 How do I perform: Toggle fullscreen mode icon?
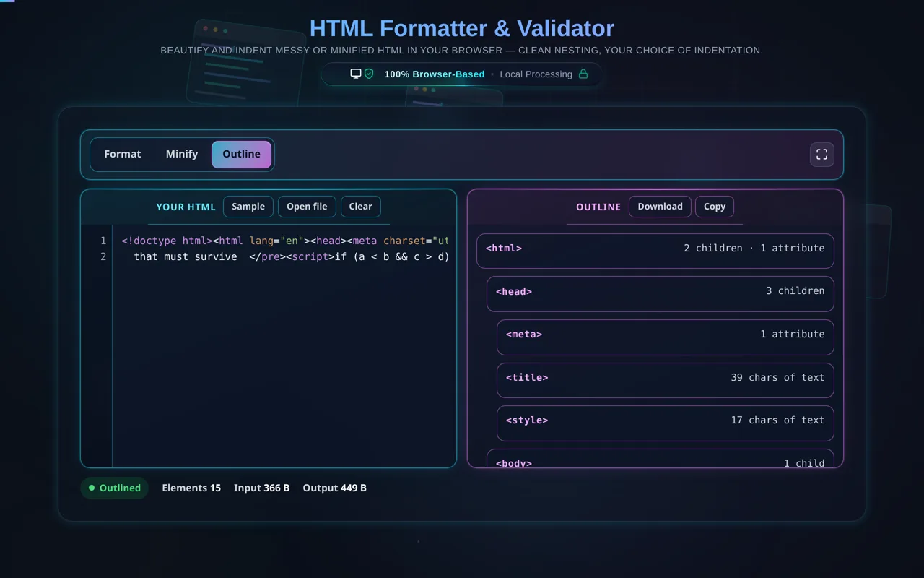pos(821,155)
